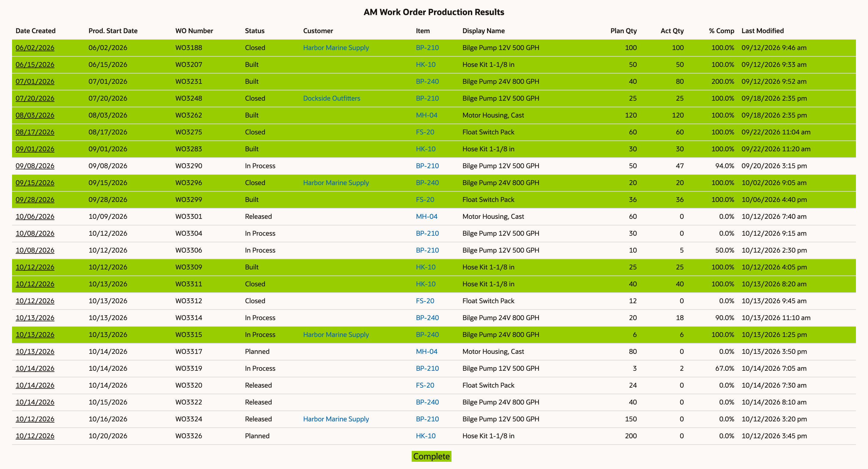The image size is (868, 469).
Task: Click the Status column header
Action: [x=254, y=31]
